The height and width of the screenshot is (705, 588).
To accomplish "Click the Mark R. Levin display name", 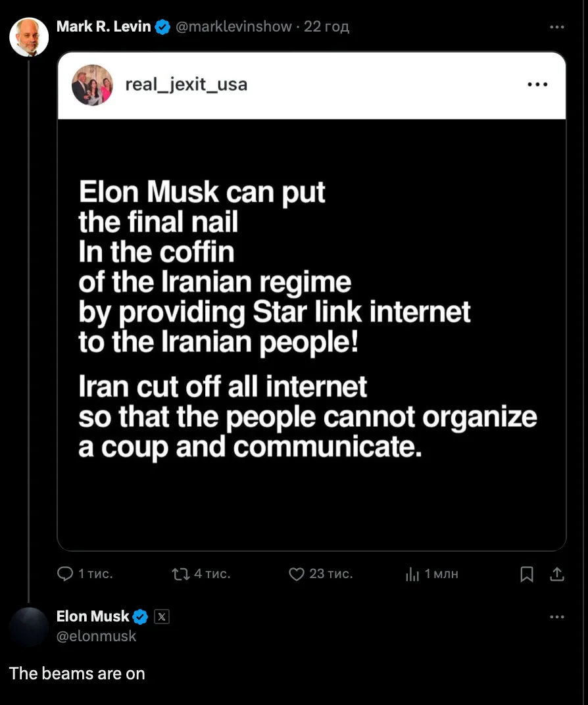I will pos(103,27).
